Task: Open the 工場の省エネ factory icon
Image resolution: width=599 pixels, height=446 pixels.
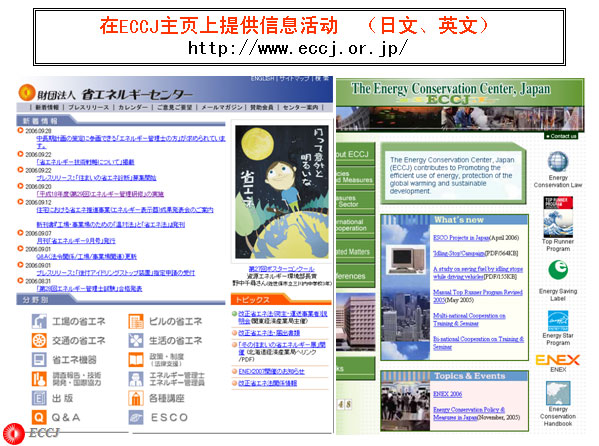Action: coord(39,321)
